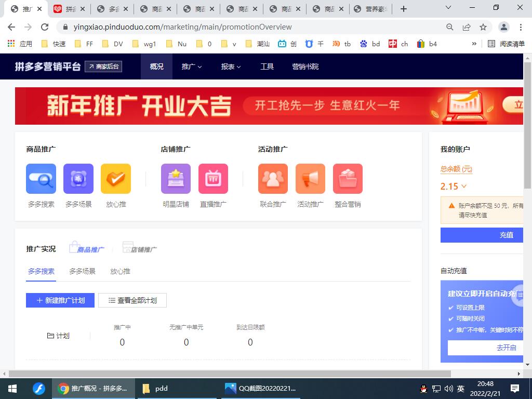
Task: Click the horizontal page scrollbar
Action: tap(230, 374)
